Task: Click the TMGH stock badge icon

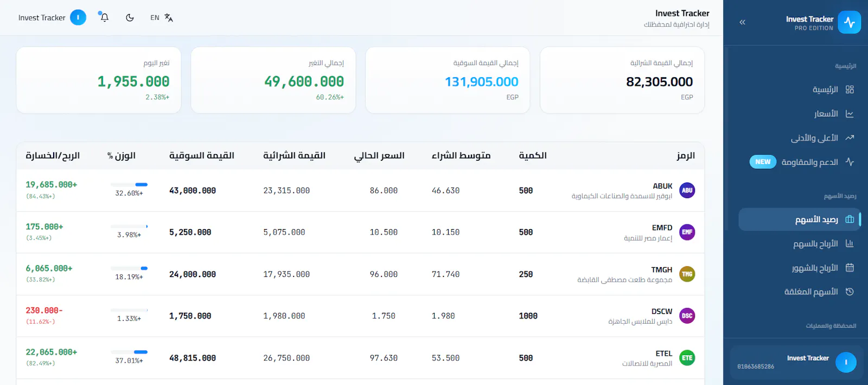Action: 687,274
